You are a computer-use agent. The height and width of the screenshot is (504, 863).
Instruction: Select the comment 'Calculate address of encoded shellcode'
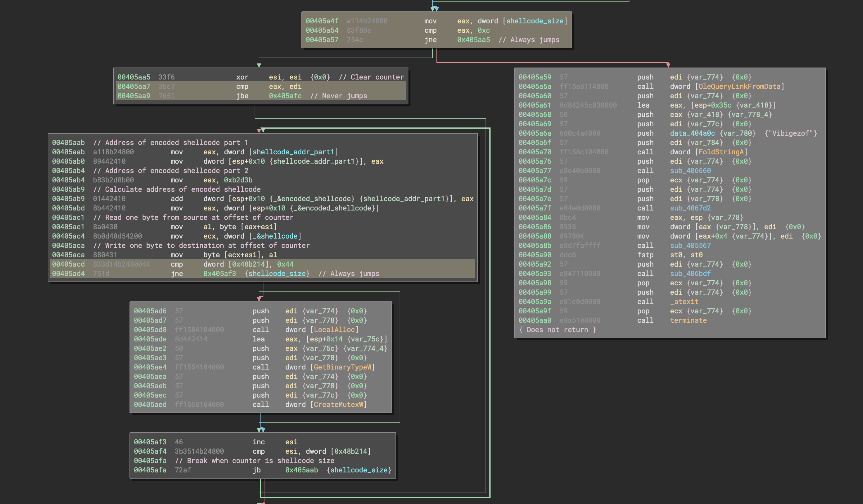(x=177, y=189)
